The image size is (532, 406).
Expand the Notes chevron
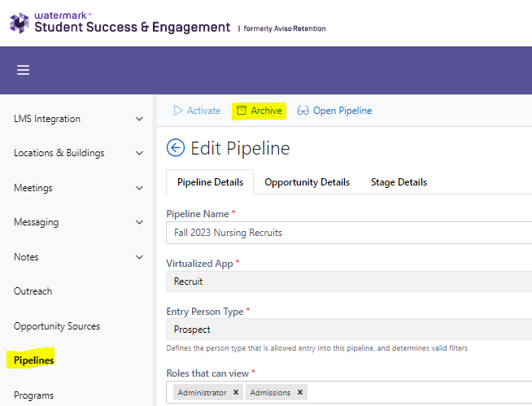tap(139, 257)
